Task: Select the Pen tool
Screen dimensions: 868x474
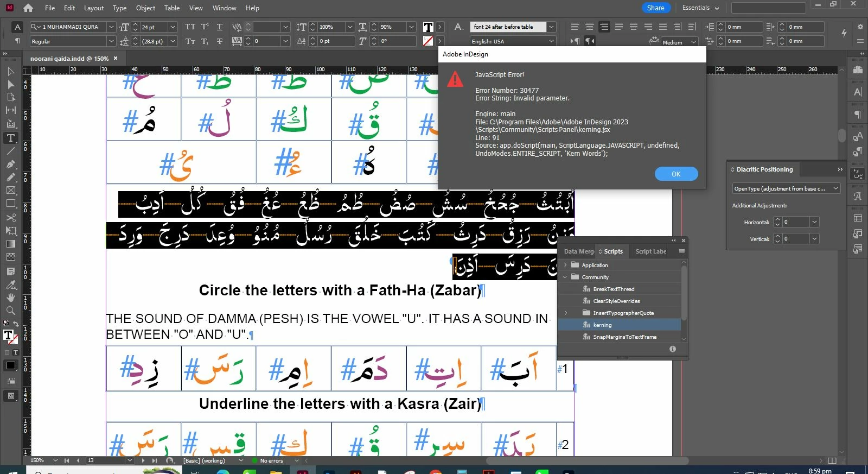Action: pos(10,164)
